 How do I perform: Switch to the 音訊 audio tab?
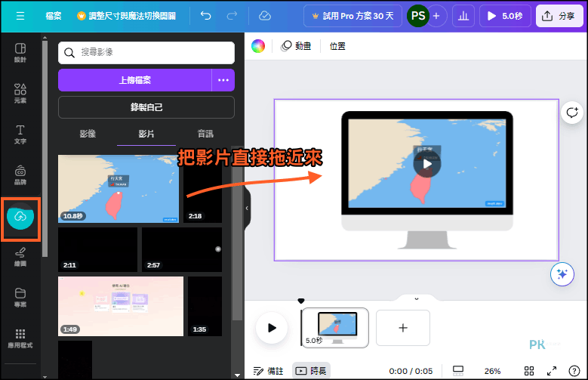click(x=205, y=134)
